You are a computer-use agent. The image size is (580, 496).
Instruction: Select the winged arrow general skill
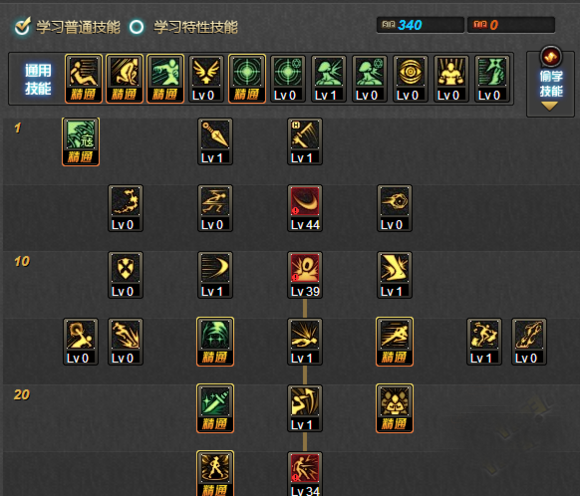point(206,79)
